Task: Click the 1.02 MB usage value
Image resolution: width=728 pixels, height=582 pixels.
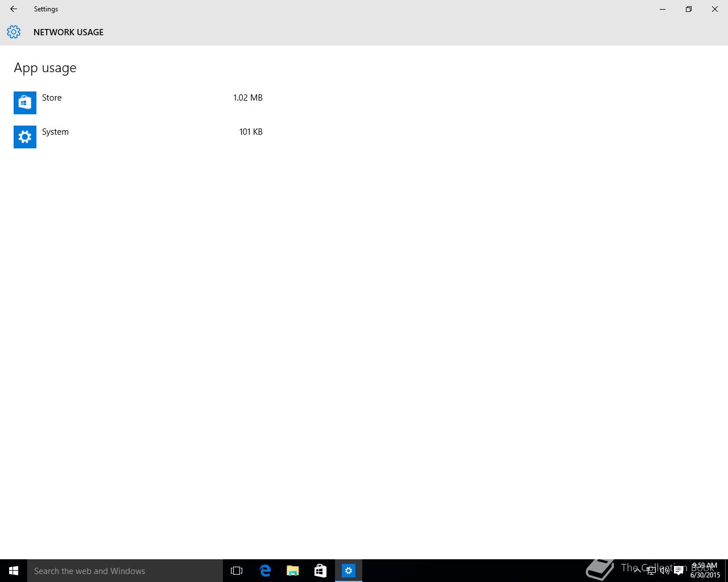Action: pyautogui.click(x=248, y=98)
